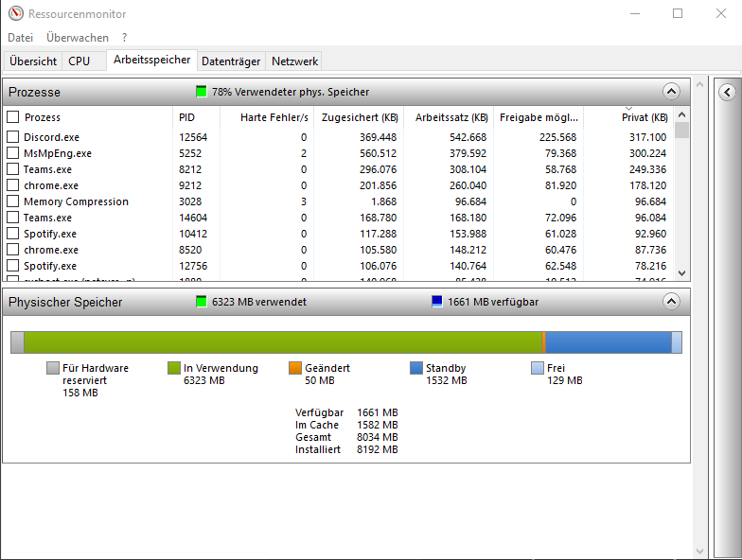Switch to the Übersicht tab
The image size is (742, 560).
(32, 61)
